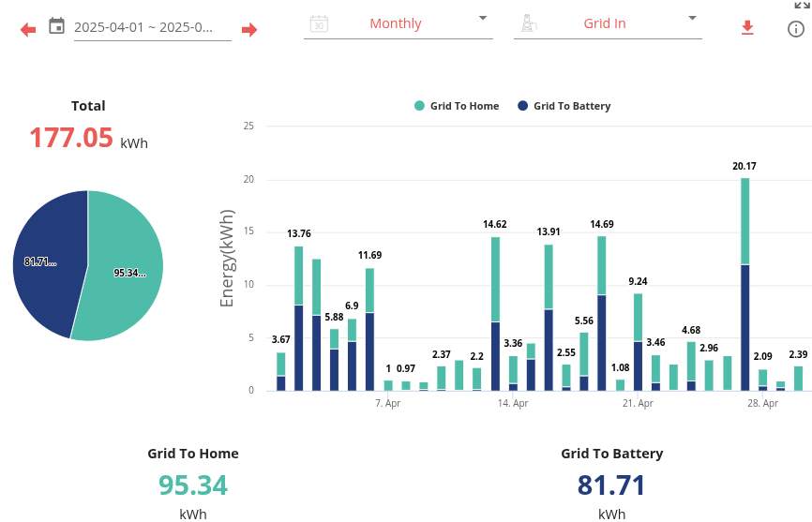Expand the Grid In dropdown arrow
Image resolution: width=812 pixels, height=522 pixels.
(692, 18)
